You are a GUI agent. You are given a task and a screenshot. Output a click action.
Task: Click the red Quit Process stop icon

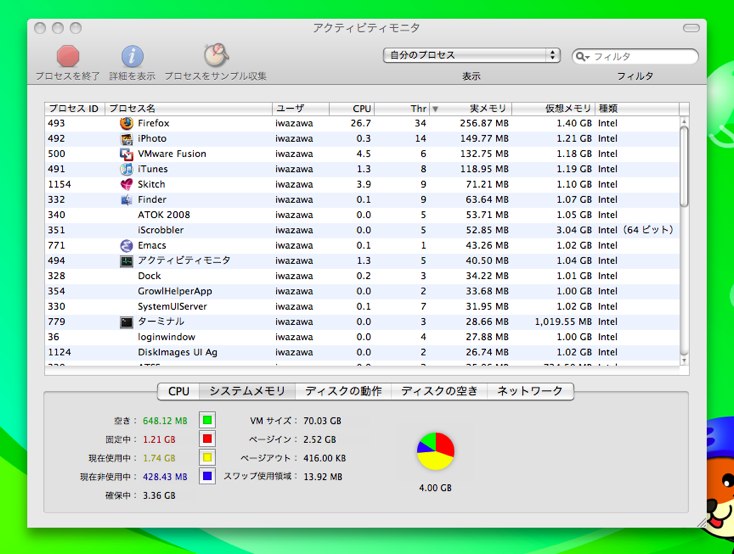[x=68, y=56]
